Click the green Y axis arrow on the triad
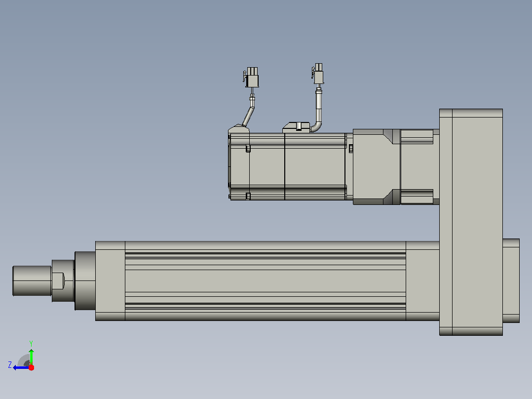 (x=31, y=357)
